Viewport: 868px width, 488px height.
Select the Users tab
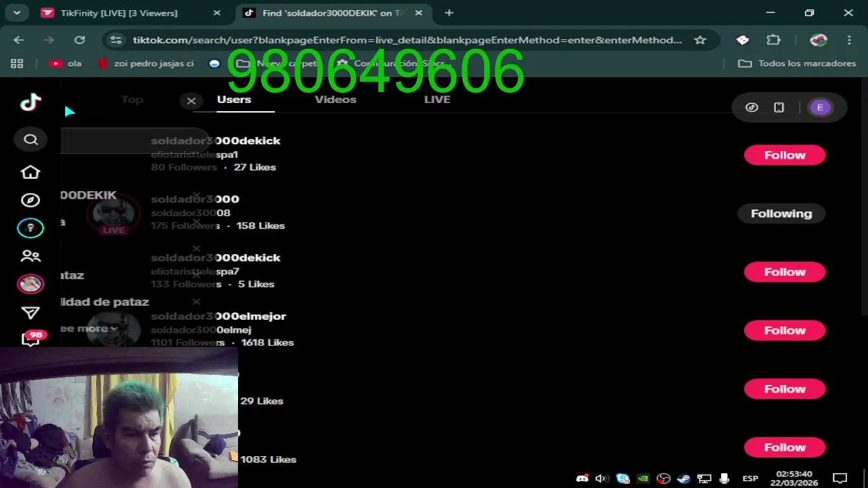point(234,99)
